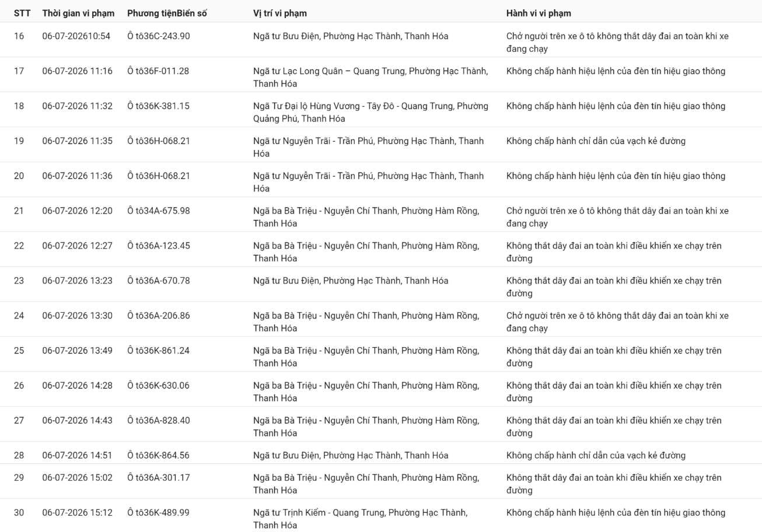The image size is (762, 532).
Task: Click the Thời gian vi phạm column header
Action: (x=78, y=13)
